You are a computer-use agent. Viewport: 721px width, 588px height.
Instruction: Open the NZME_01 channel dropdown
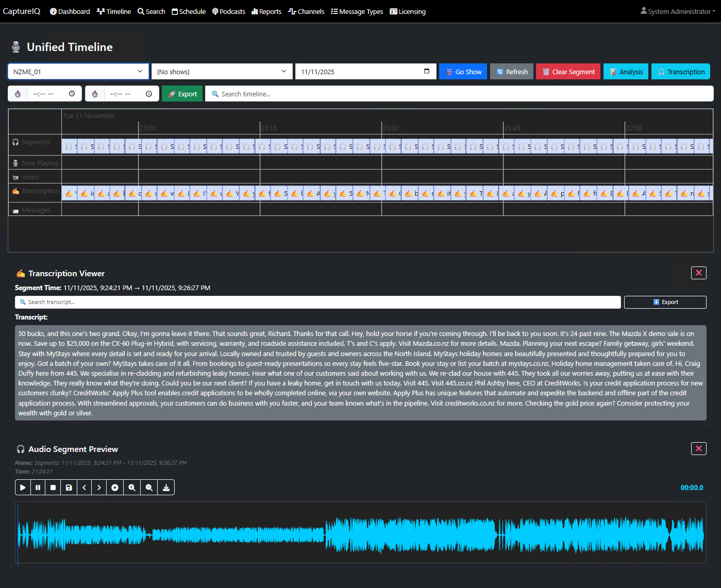(x=78, y=72)
